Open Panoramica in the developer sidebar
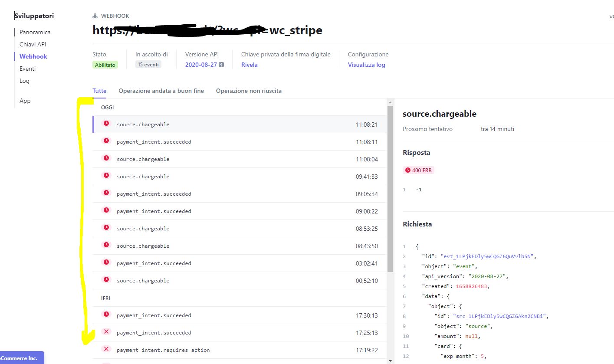The height and width of the screenshot is (364, 614). pos(35,32)
